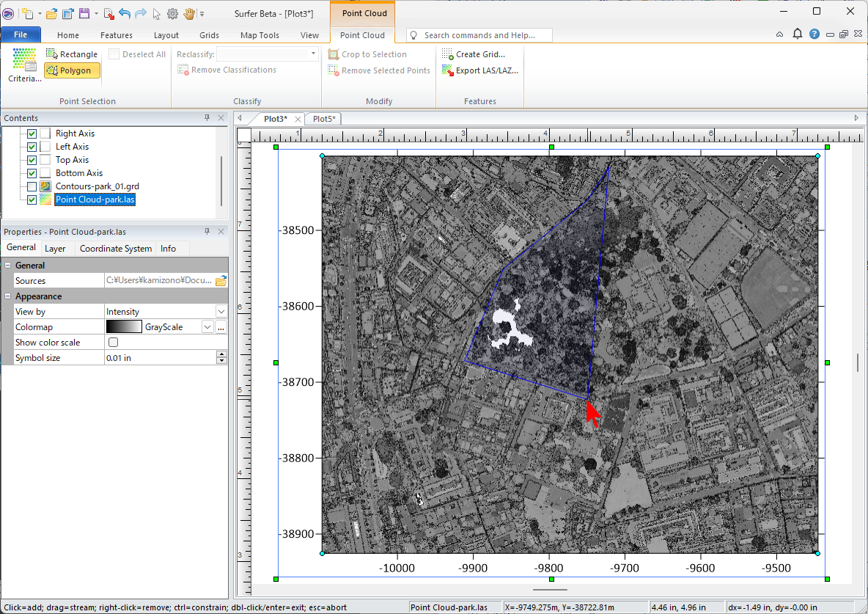868x614 pixels.
Task: Click the Undo arrow icon
Action: [124, 13]
